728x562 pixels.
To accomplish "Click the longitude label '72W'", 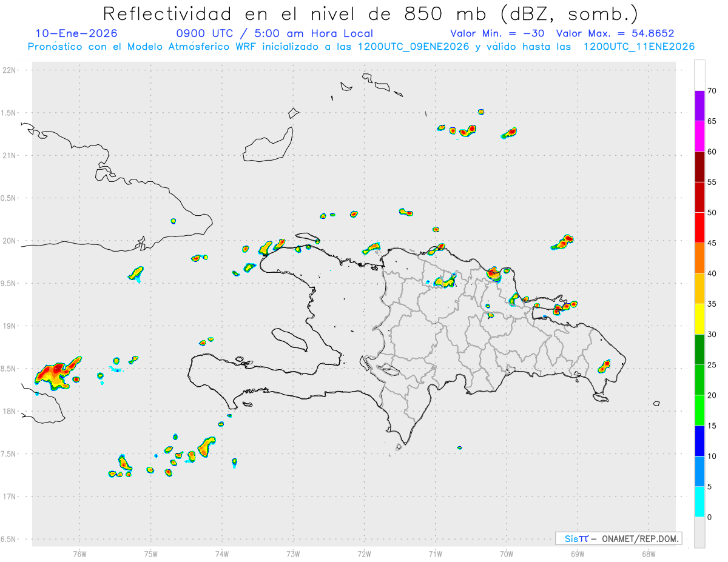I will [x=364, y=554].
